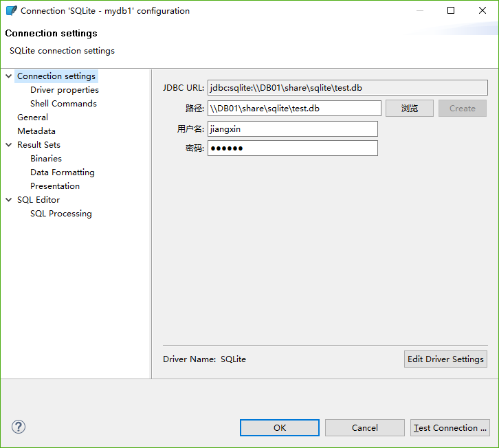Screen dimensions: 499x448
Task: Click the 路径 path input field
Action: click(294, 108)
